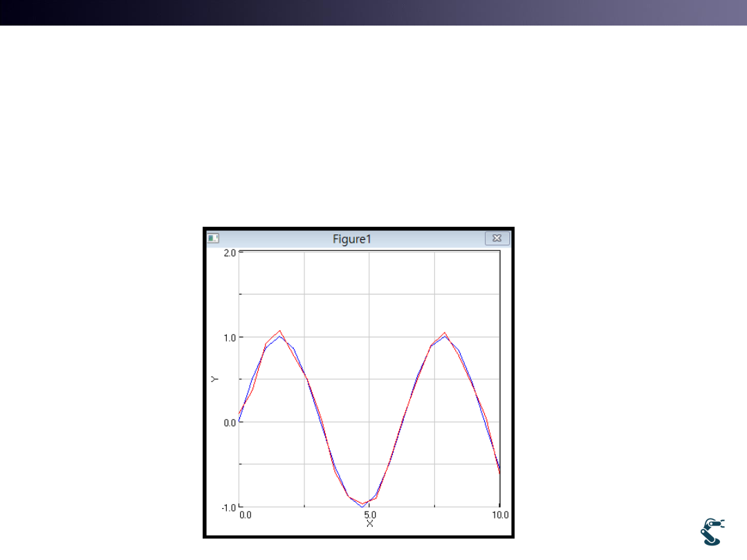Click the lowest trough point of the blue curve
747x560 pixels.
click(x=362, y=507)
